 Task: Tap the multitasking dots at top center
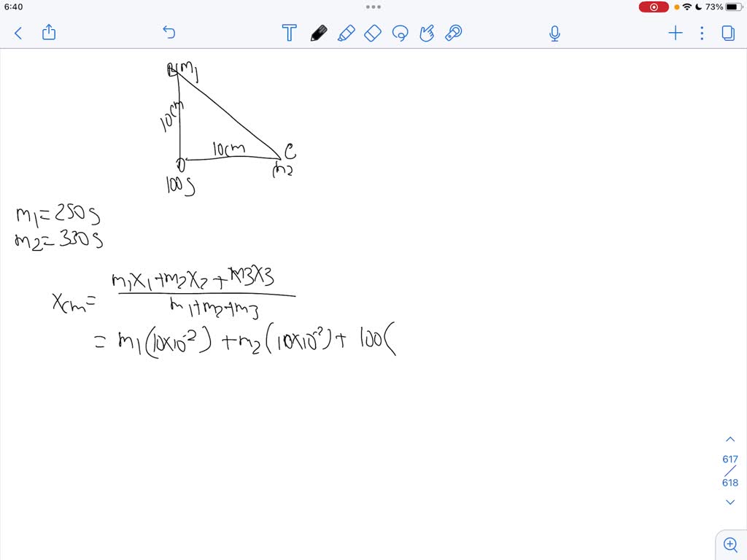[x=373, y=7]
